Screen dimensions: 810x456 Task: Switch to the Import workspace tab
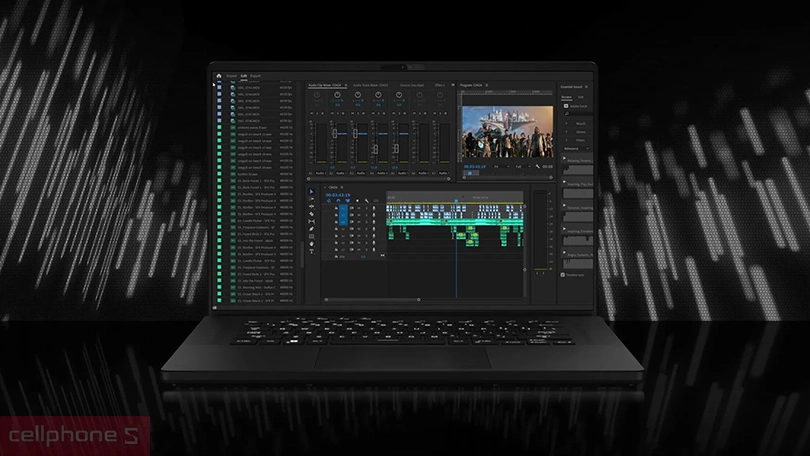pos(231,76)
